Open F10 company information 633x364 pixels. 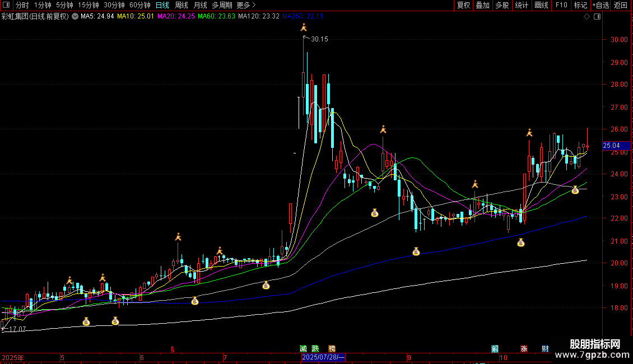point(561,5)
